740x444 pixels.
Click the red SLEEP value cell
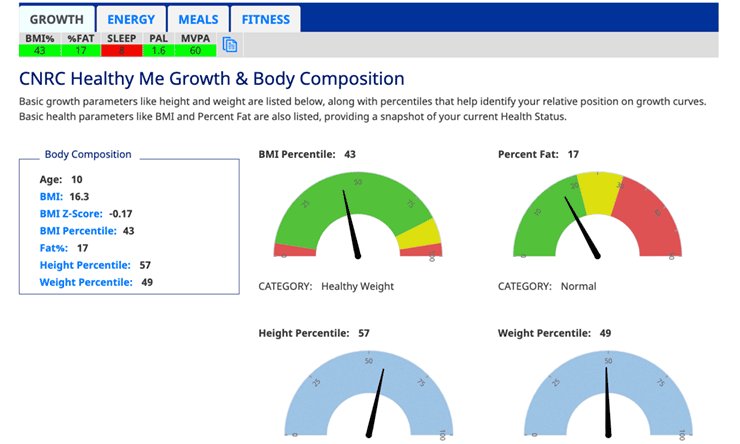pyautogui.click(x=121, y=50)
